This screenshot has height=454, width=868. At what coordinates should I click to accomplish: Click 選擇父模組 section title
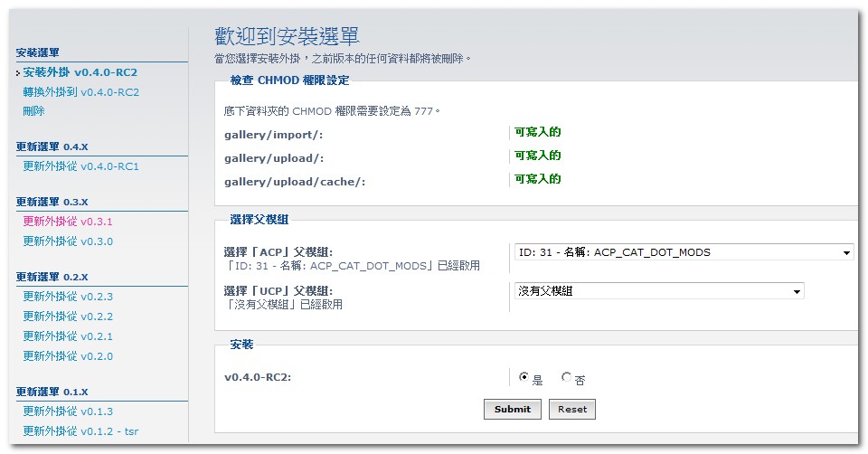(259, 220)
